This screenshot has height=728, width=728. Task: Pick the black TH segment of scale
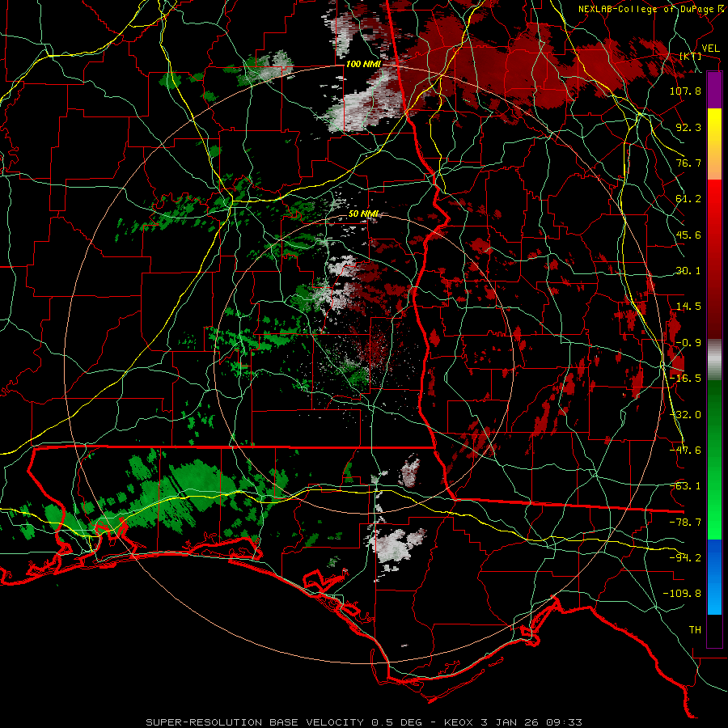tap(714, 631)
